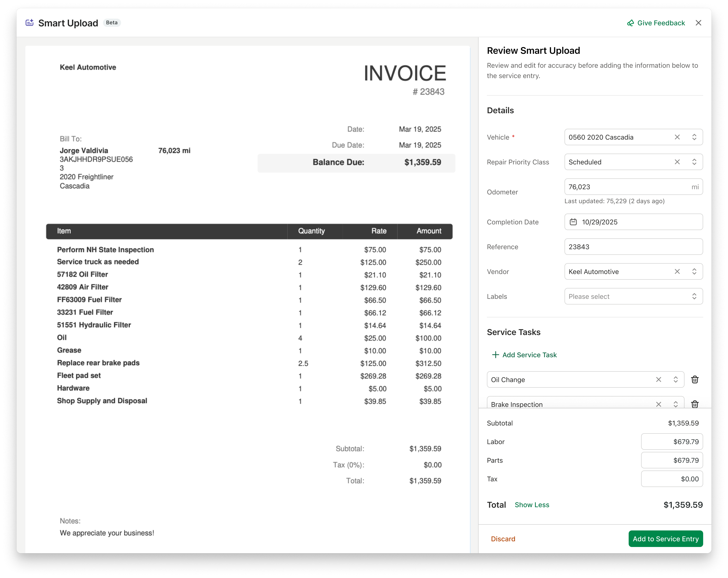Click the Jorge Valdivia bill-to name

84,150
